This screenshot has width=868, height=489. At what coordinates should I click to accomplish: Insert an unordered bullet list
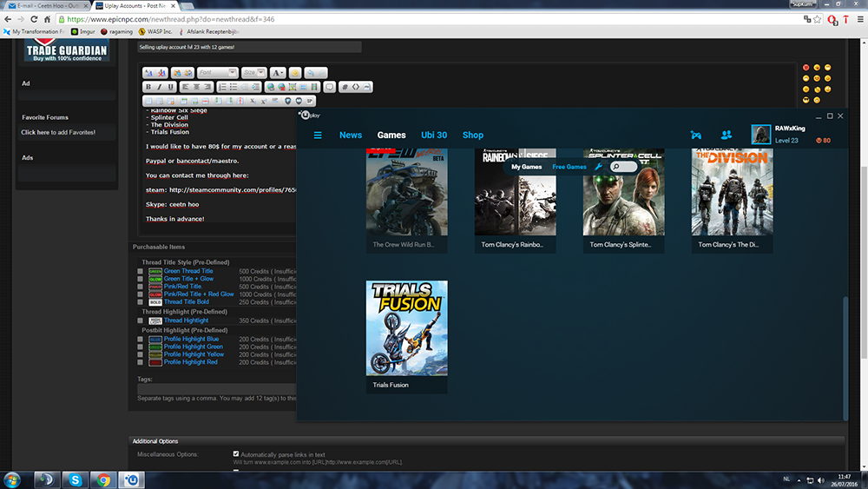233,87
